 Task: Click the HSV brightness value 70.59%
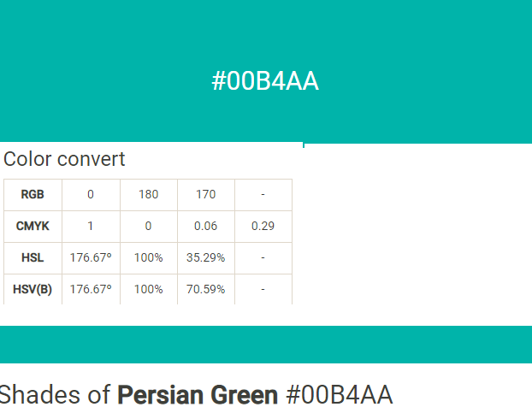coord(205,289)
